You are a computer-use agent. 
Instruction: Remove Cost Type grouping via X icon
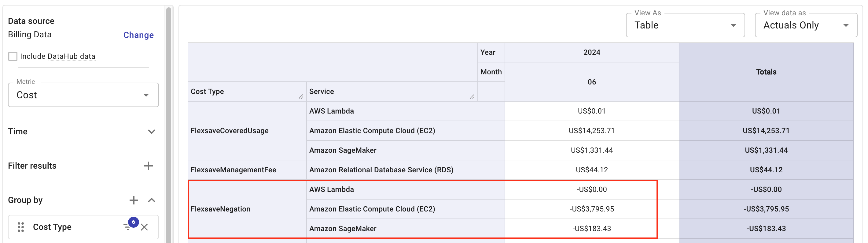pyautogui.click(x=145, y=227)
